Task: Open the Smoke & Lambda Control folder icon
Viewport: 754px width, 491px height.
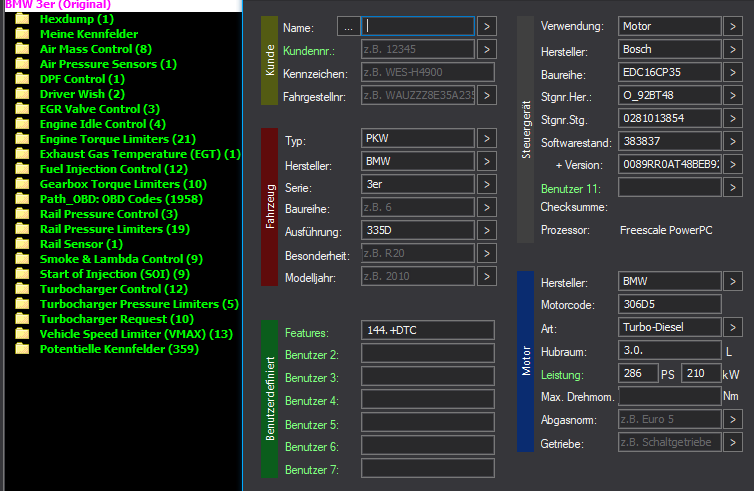Action: coord(22,259)
